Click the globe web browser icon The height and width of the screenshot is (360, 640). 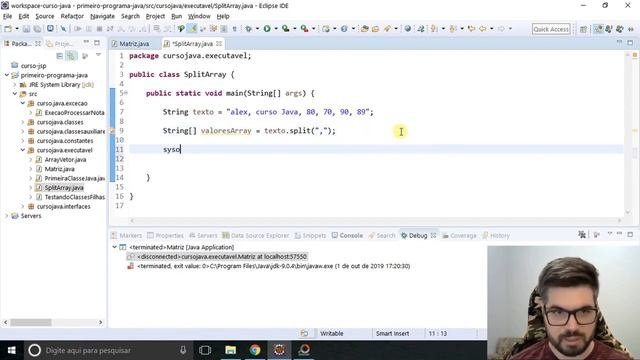tap(407, 29)
